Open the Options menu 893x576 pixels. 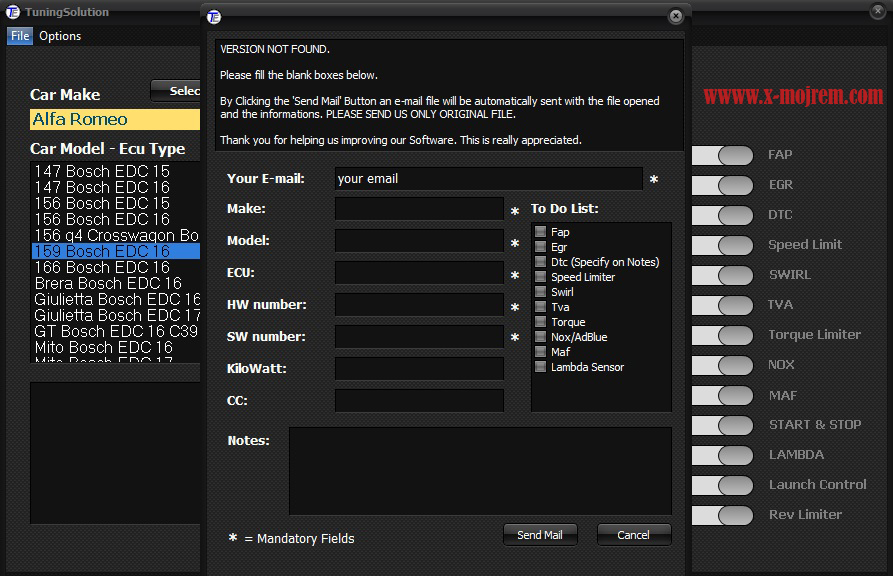click(60, 36)
